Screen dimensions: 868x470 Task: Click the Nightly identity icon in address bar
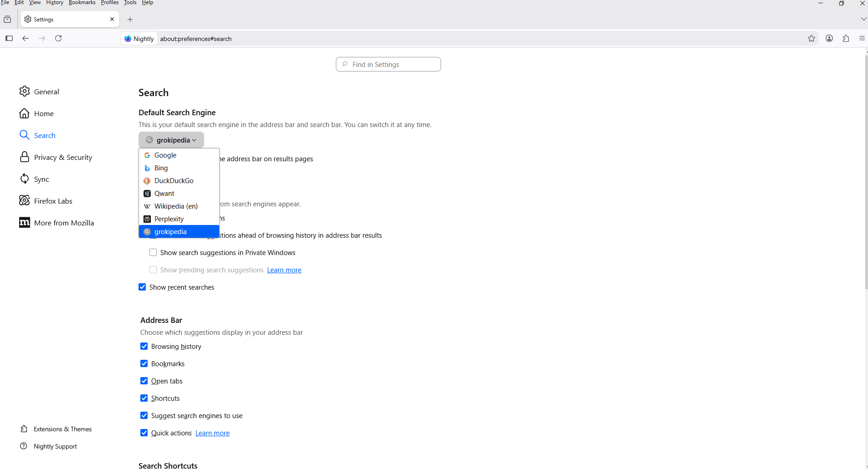[139, 39]
